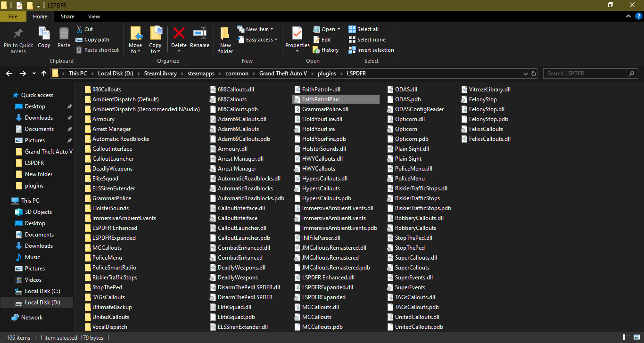This screenshot has height=343, width=644.
Task: Switch to the View ribbon tab
Action: click(x=94, y=16)
